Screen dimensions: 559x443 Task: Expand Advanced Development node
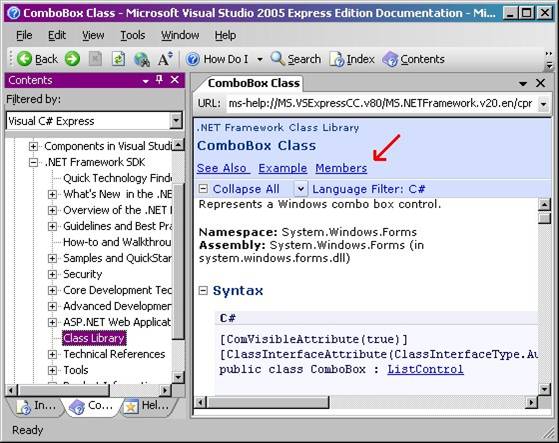52,306
